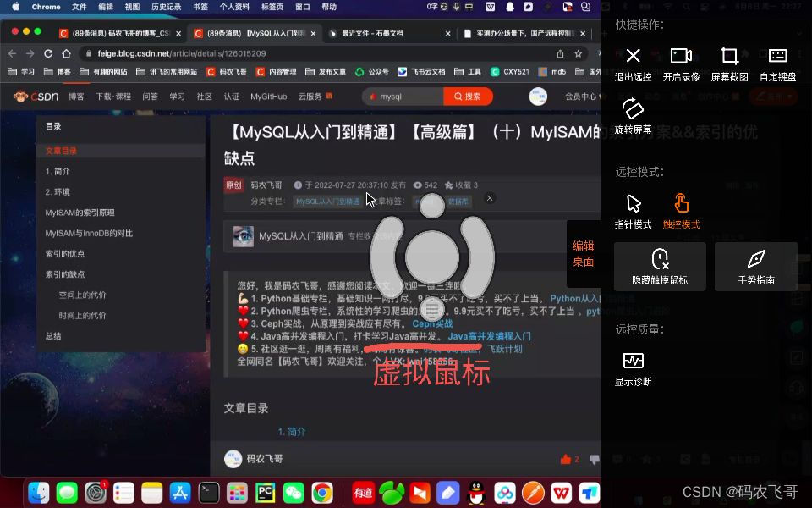Open System Preferences in the dock

click(96, 493)
